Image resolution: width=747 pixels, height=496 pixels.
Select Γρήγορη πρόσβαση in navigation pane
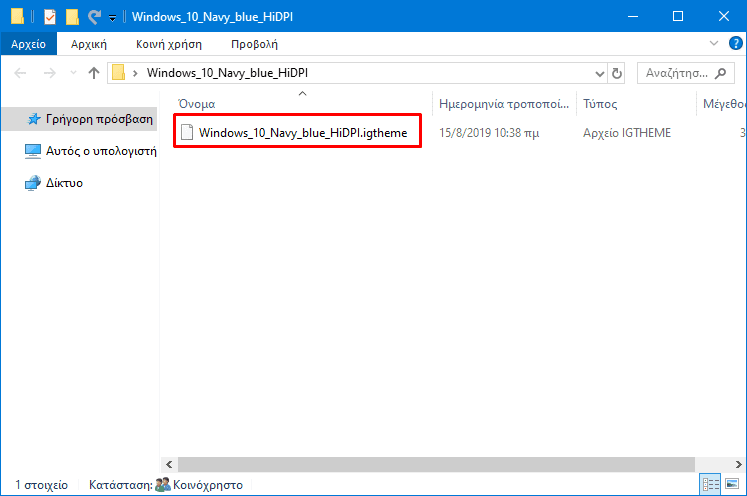79,119
